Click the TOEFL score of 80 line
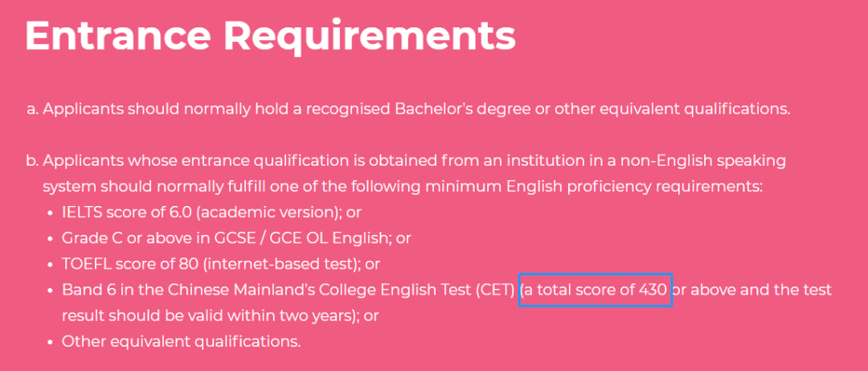This screenshot has width=868, height=371. pyautogui.click(x=221, y=264)
